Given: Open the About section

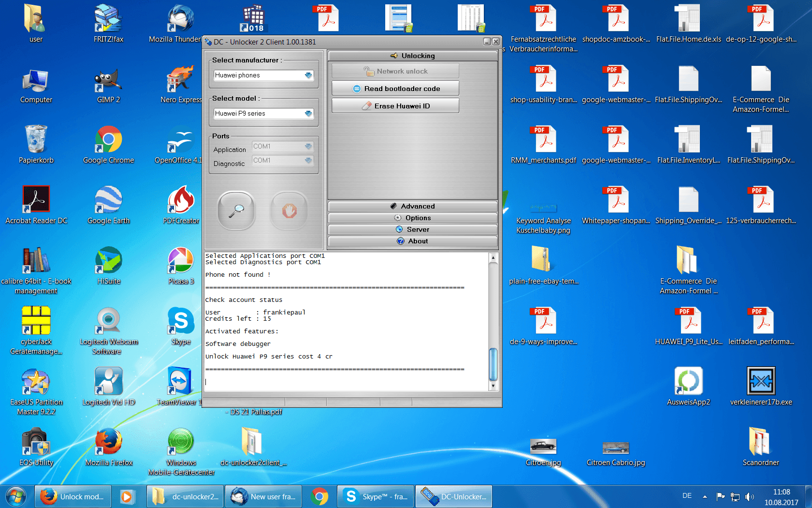Looking at the screenshot, I should [413, 241].
